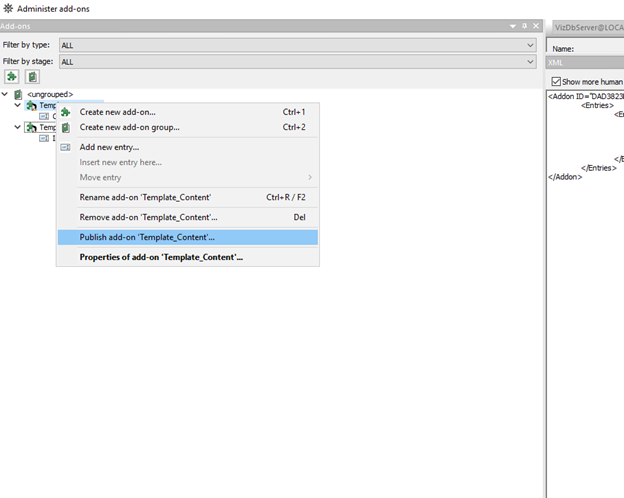
Task: Toggle the Show more human checkbox
Action: pyautogui.click(x=557, y=81)
